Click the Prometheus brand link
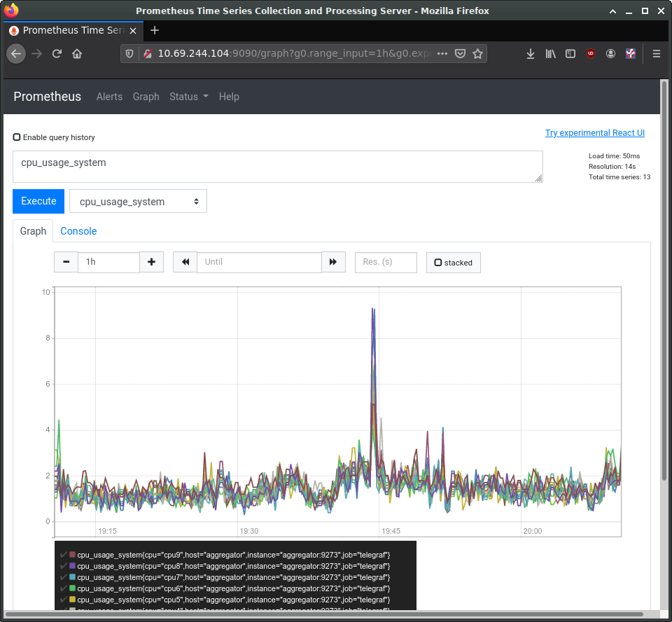This screenshot has height=622, width=672. (47, 97)
